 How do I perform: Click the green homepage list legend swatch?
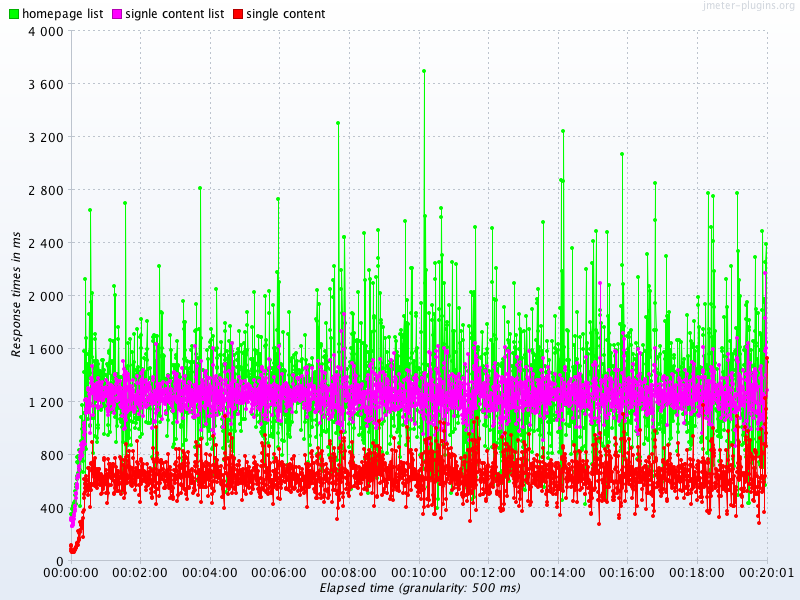click(x=13, y=14)
